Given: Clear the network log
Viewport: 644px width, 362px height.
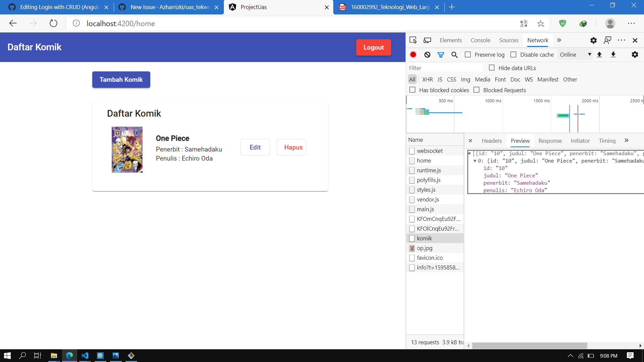Looking at the screenshot, I should (x=427, y=55).
